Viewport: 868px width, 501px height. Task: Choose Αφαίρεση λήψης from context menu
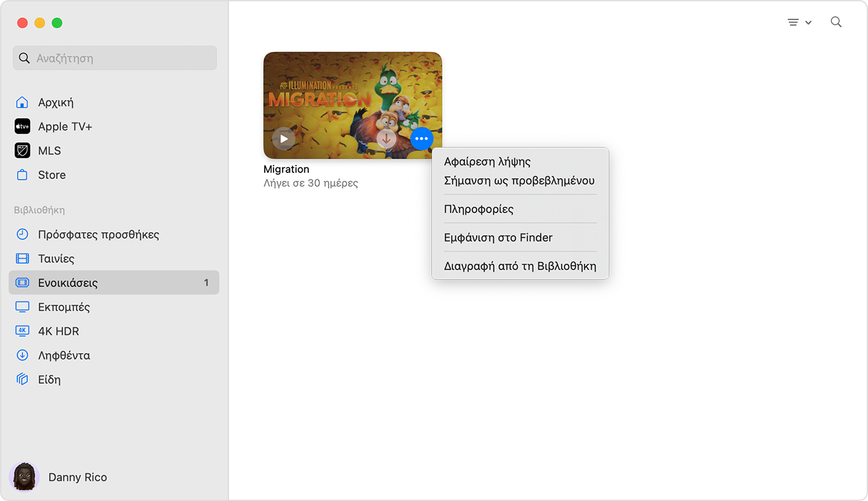tap(487, 161)
